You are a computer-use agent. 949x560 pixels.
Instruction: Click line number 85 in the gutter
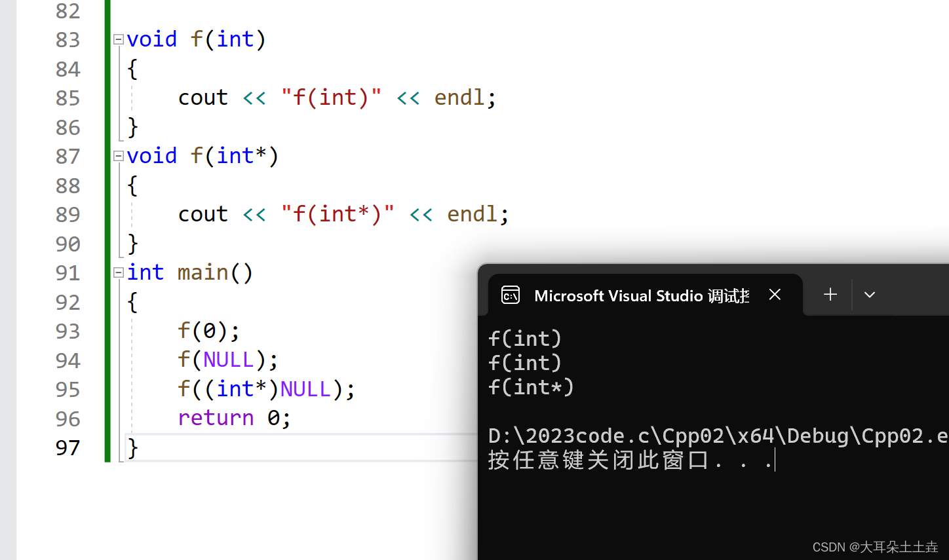click(x=68, y=98)
